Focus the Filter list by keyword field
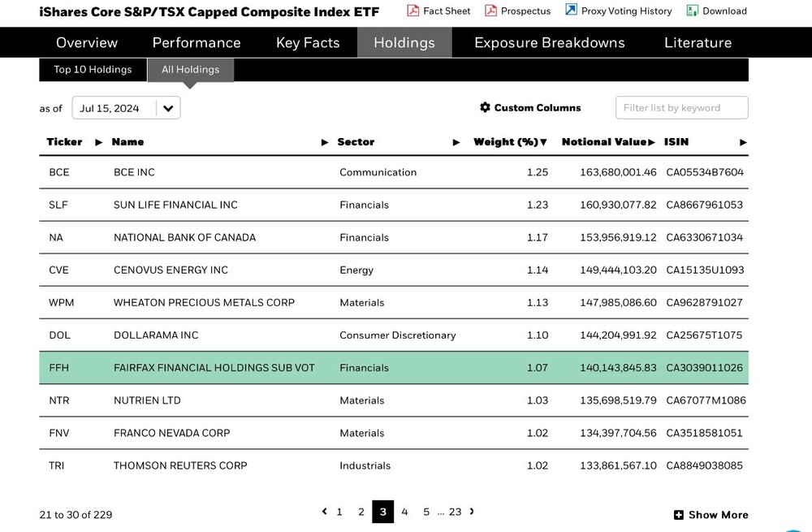 [x=681, y=108]
